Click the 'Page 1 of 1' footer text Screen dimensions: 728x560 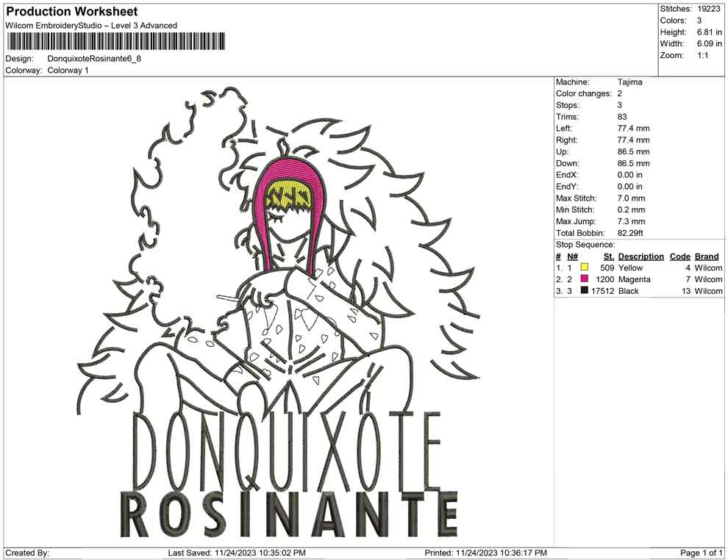[701, 553]
